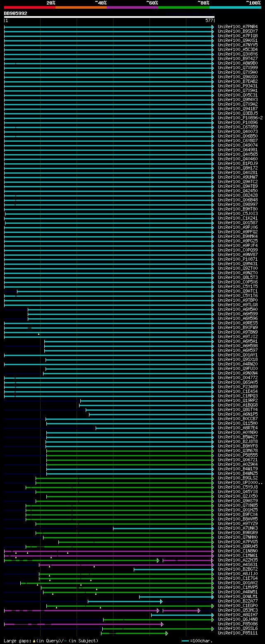The height and width of the screenshot is (644, 265).
Task: Click the UniRef100_P93431 entry
Action: pos(238,86)
